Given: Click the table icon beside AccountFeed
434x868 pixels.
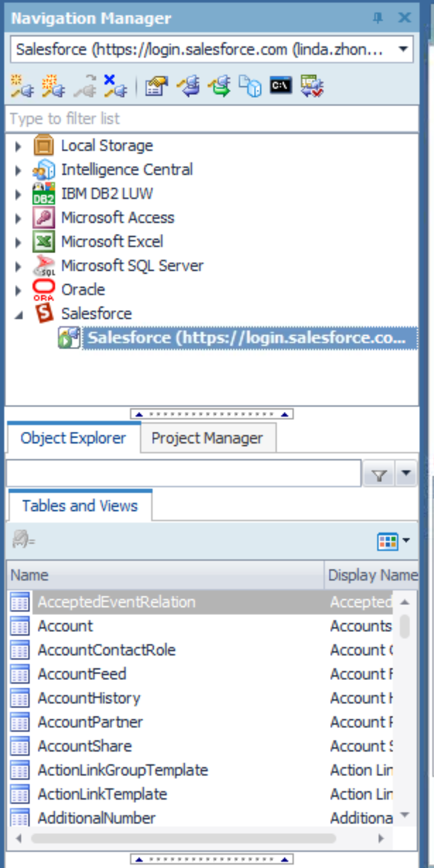Looking at the screenshot, I should click(x=20, y=674).
